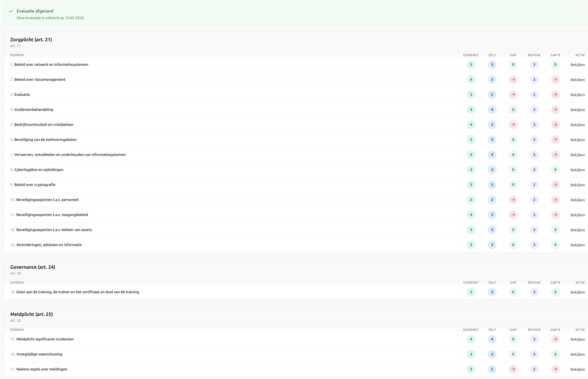This screenshot has width=588, height=379.
Task: Click Review score badge for toeleveringsketen row
Action: click(534, 140)
